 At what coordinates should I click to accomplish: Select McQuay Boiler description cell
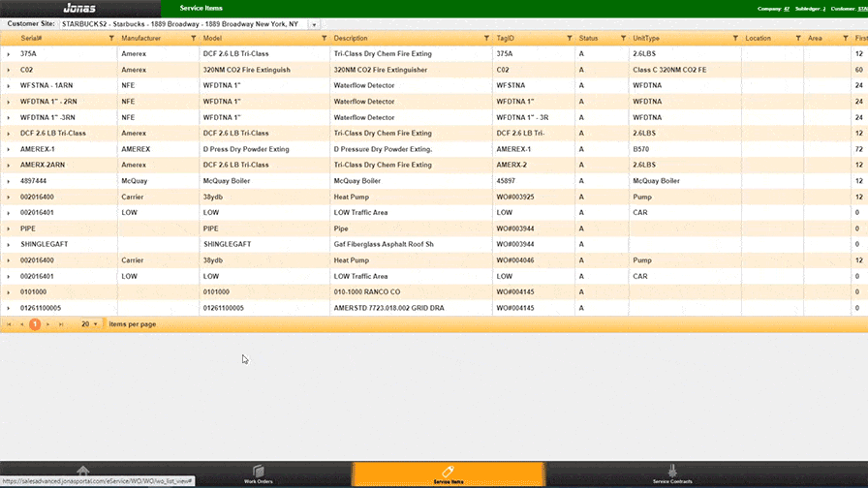coord(357,181)
